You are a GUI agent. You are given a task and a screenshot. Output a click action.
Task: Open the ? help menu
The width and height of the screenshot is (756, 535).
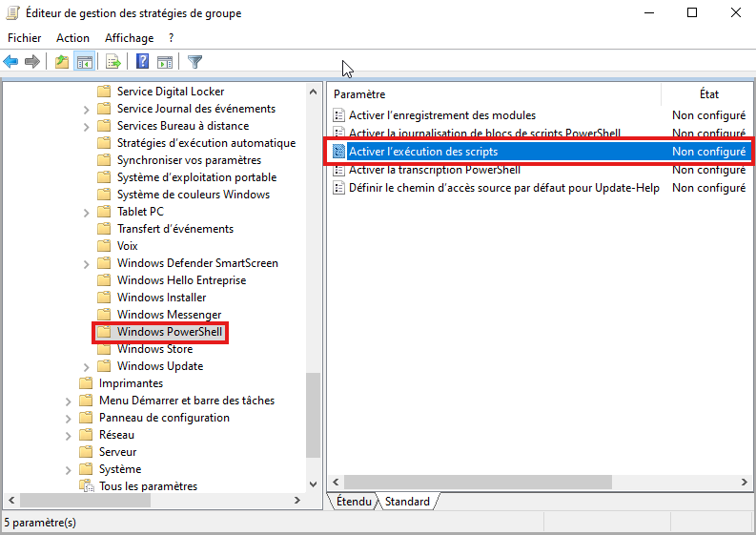[172, 37]
